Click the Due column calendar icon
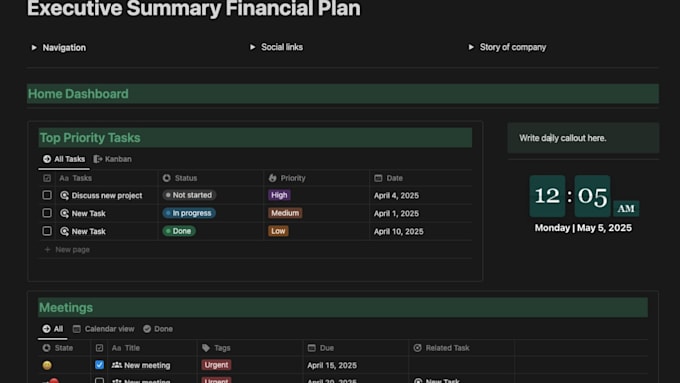 tap(311, 348)
